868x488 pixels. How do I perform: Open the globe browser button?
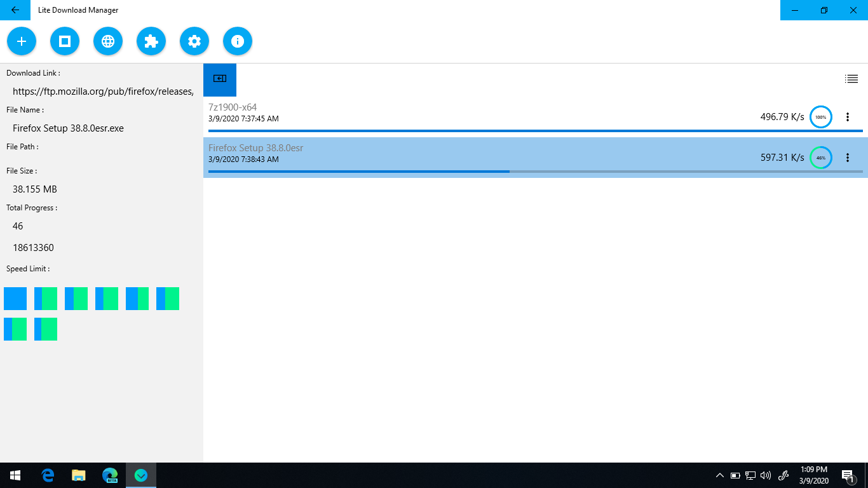tap(108, 41)
